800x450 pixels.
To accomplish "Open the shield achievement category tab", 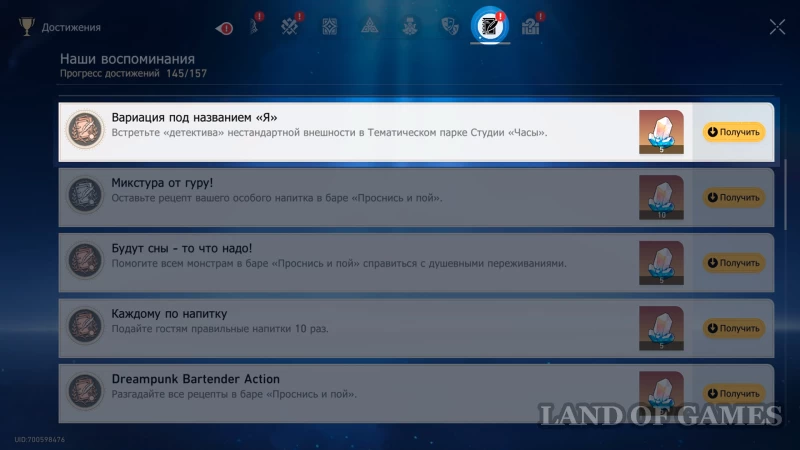I will (x=449, y=27).
